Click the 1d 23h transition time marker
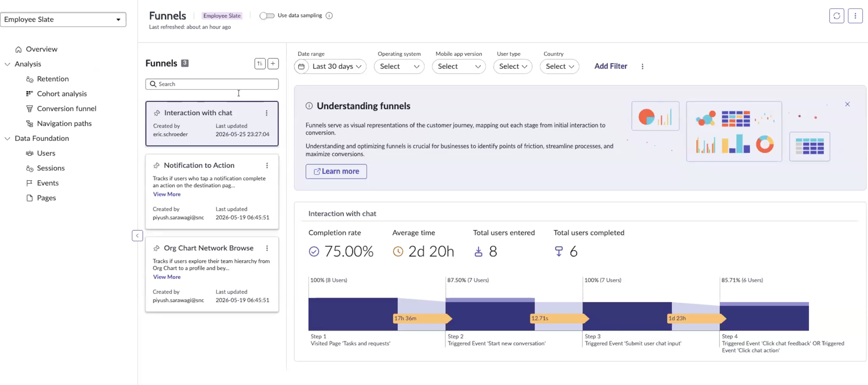The height and width of the screenshot is (385, 868). (696, 318)
